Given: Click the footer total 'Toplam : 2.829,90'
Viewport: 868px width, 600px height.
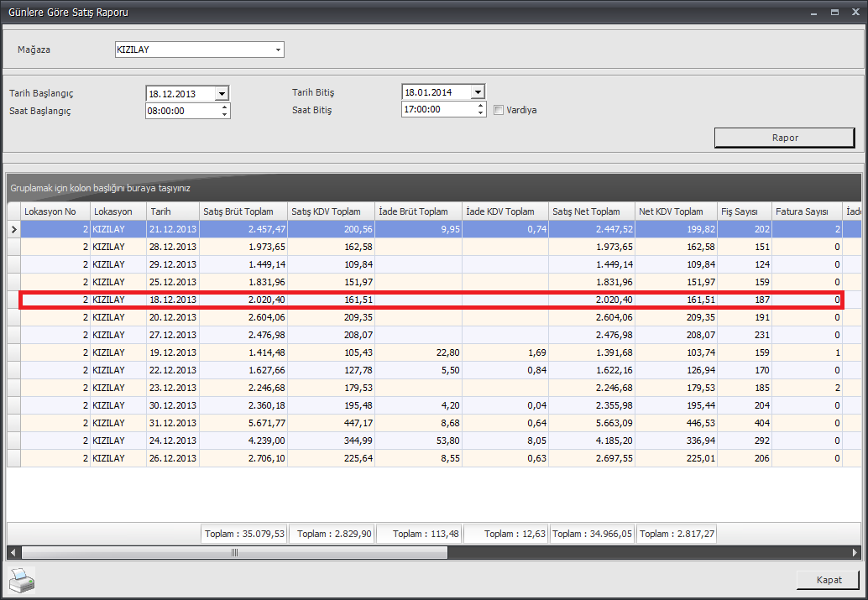Looking at the screenshot, I should coord(332,535).
